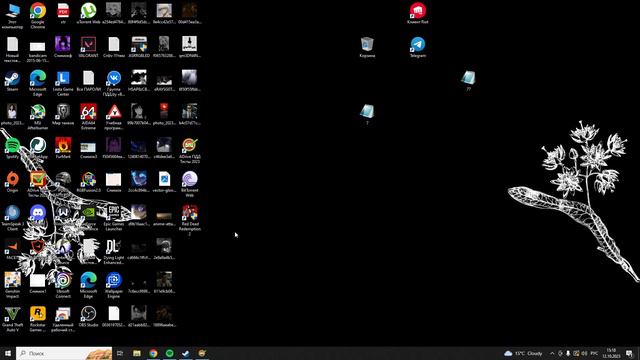The image size is (640, 360).
Task: Open the ASRRGBLED shortcut
Action: (139, 47)
